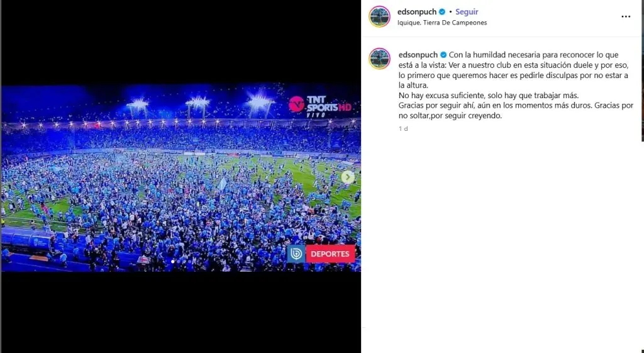Follow the account via Seguir

(467, 12)
